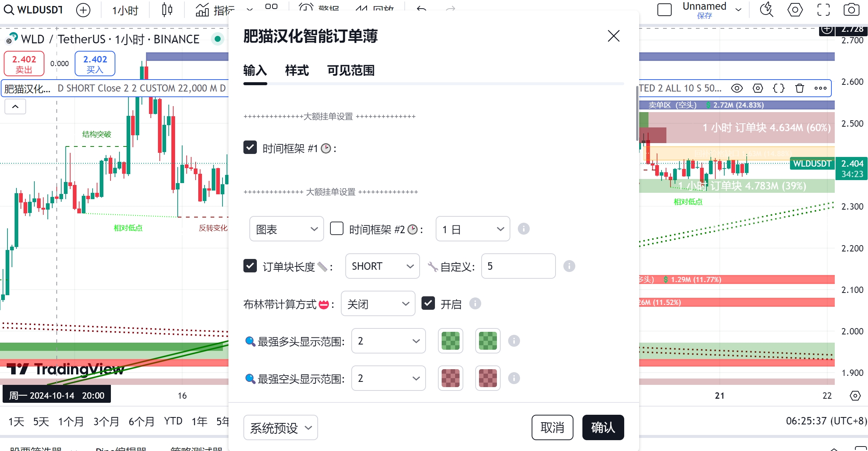Pick first red swatch for 最强空头显示范围
The width and height of the screenshot is (868, 451).
[x=451, y=378]
